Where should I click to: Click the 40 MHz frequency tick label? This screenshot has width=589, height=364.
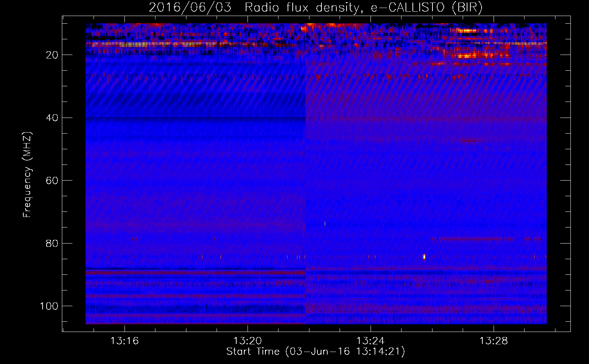pos(52,118)
